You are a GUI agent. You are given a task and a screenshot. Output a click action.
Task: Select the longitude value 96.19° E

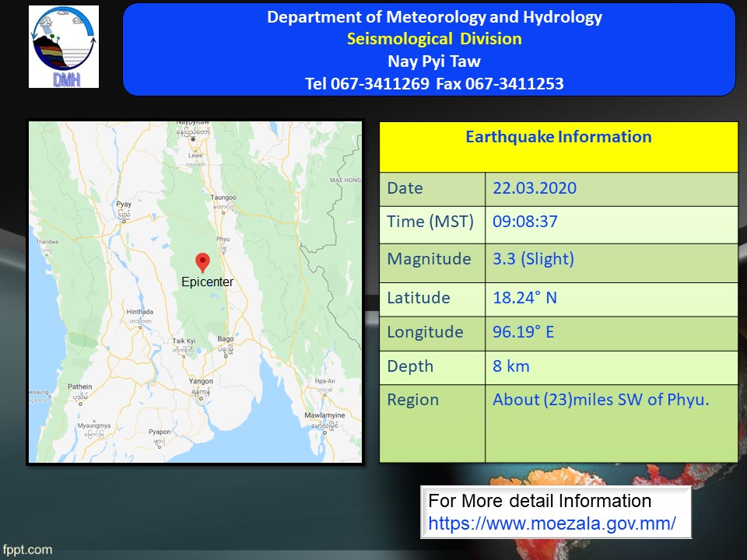[x=523, y=332]
